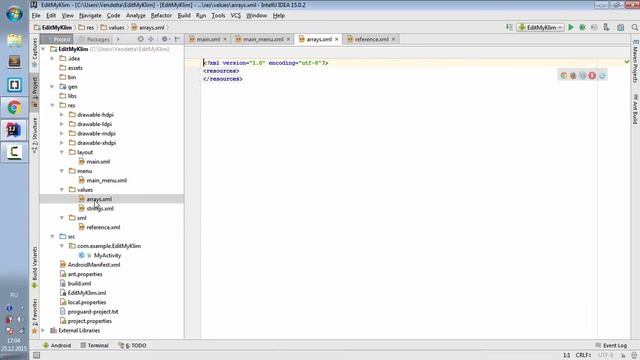Click the blue bracket app in taskbar
The width and height of the screenshot is (640, 360).
tap(14, 85)
